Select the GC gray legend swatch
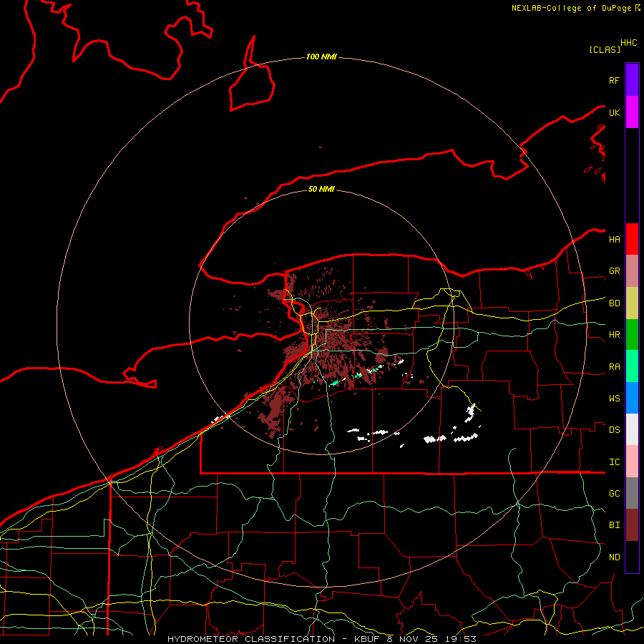Screen dimensions: 644x644 tap(632, 493)
